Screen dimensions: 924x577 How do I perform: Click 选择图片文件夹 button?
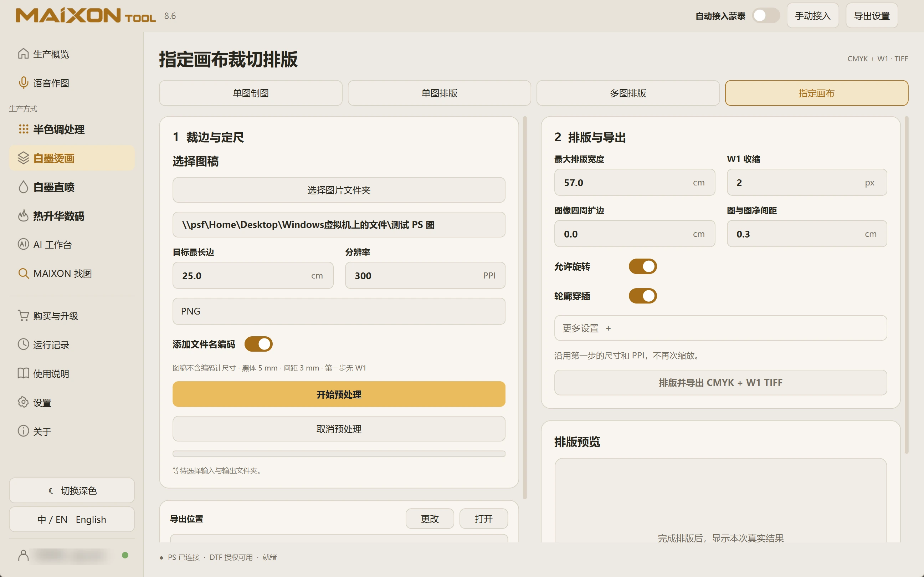(339, 190)
